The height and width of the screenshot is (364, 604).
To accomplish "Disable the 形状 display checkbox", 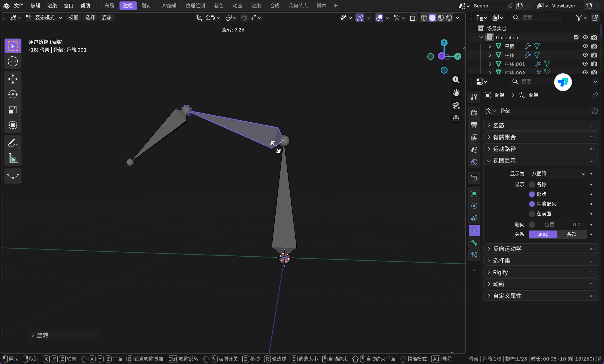I will (x=532, y=194).
